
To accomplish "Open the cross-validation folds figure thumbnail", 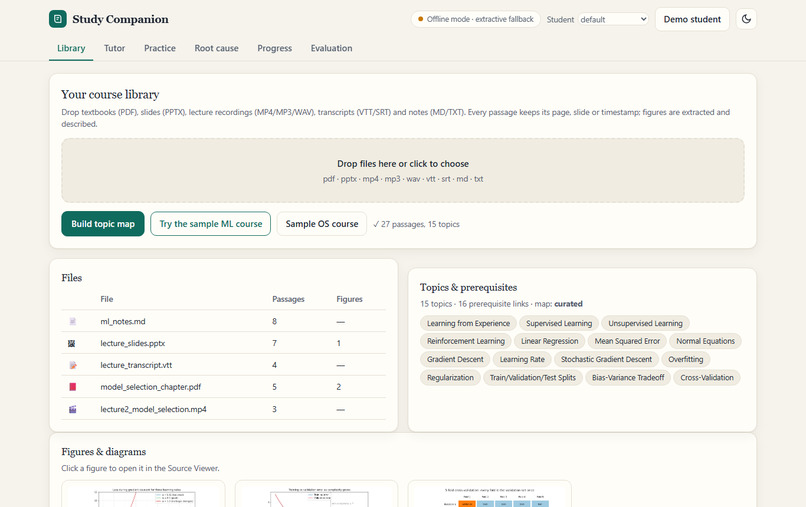I will tap(489, 494).
